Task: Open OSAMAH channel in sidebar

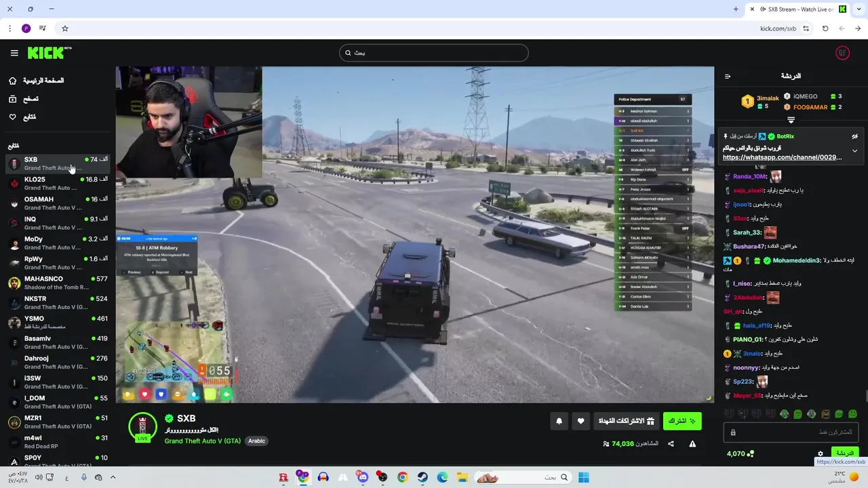Action: tap(58, 203)
